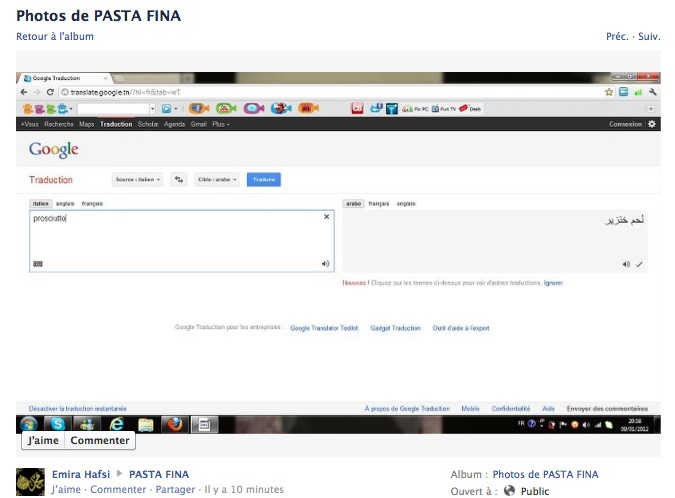This screenshot has height=498, width=675.
Task: Open Gmail in the Google bar
Action: pos(198,124)
